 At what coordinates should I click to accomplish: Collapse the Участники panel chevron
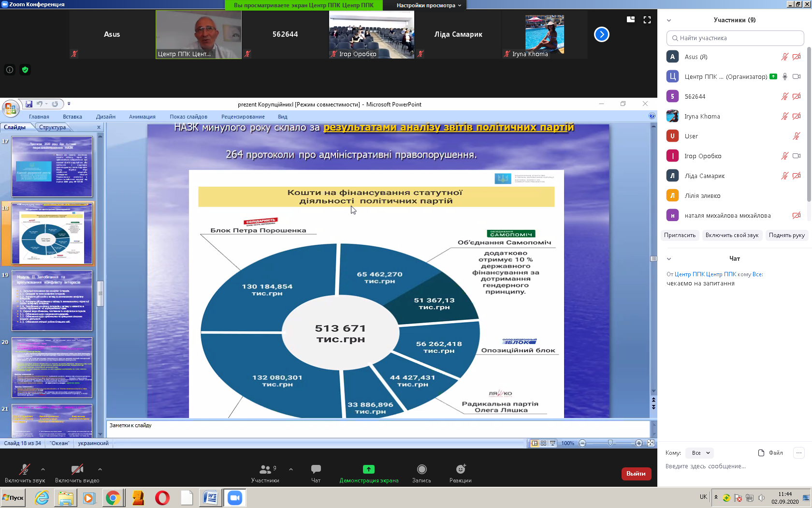[669, 20]
